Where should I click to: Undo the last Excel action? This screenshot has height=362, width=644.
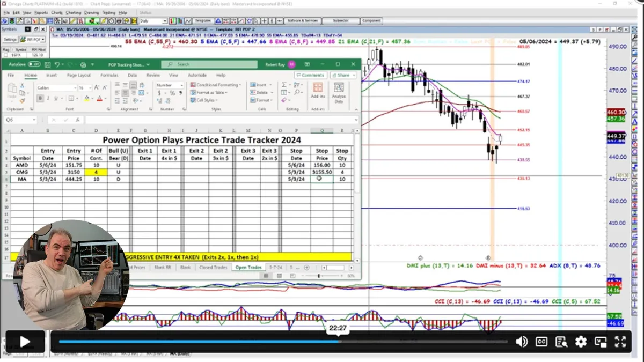pyautogui.click(x=57, y=64)
